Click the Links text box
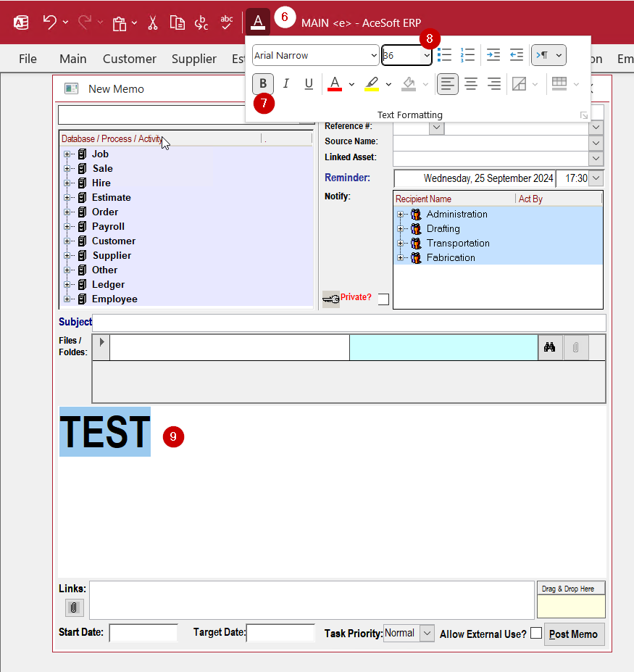Viewport: 634px width, 672px height. point(312,600)
